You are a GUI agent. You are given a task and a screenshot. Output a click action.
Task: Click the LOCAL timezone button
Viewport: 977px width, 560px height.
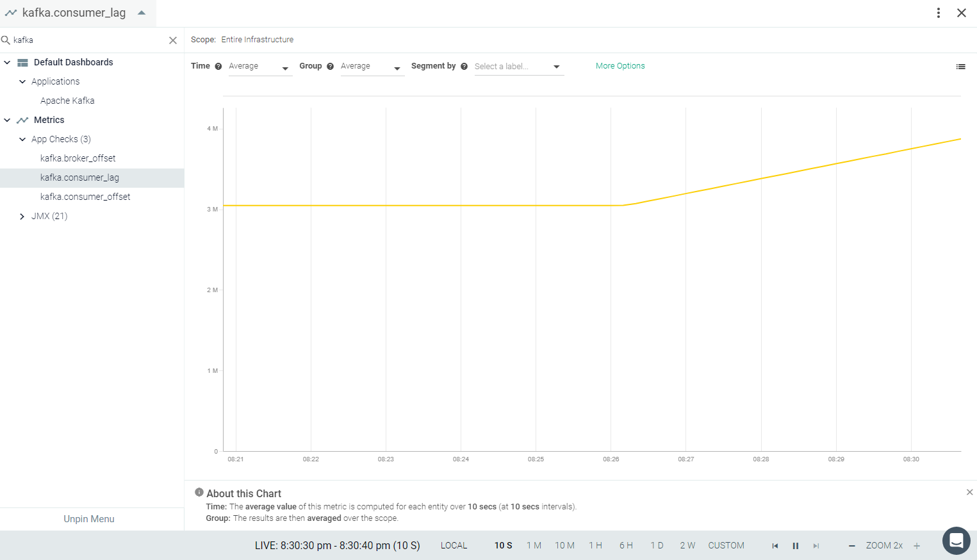[454, 546]
